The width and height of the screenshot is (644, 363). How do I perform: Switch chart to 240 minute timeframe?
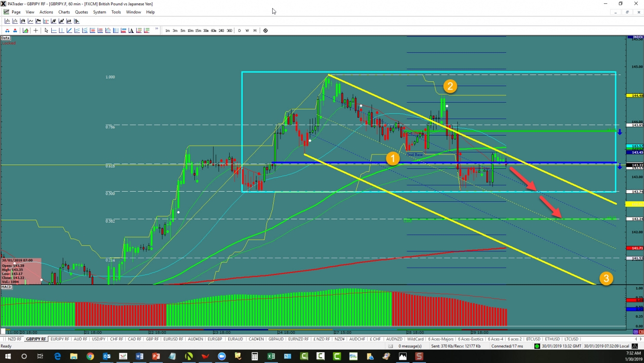[x=221, y=30]
